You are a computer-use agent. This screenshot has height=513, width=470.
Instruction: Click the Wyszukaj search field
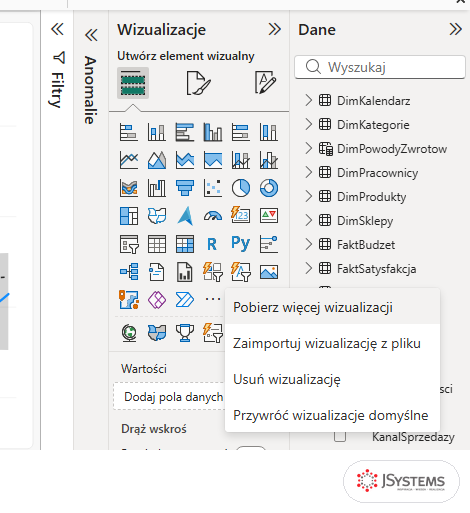point(380,67)
